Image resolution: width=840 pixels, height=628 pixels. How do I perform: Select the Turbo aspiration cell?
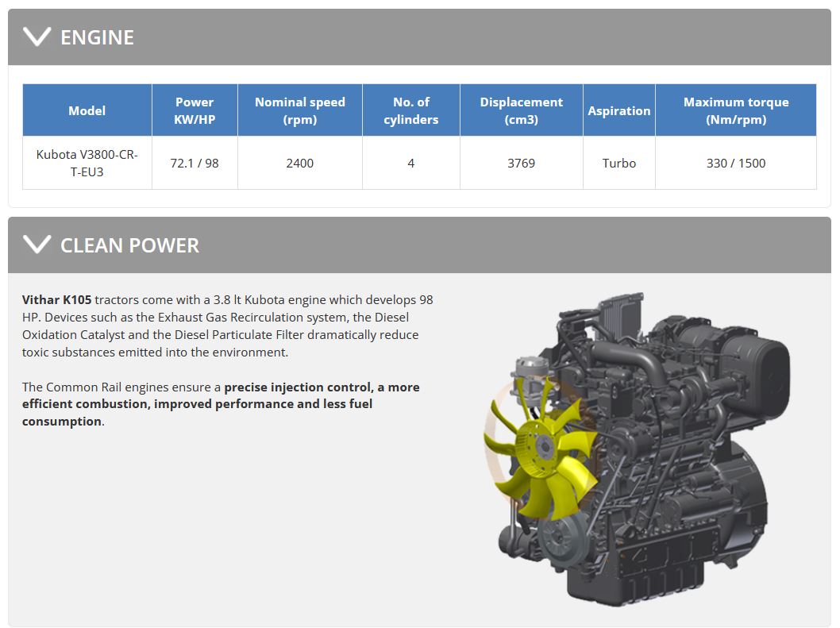618,163
